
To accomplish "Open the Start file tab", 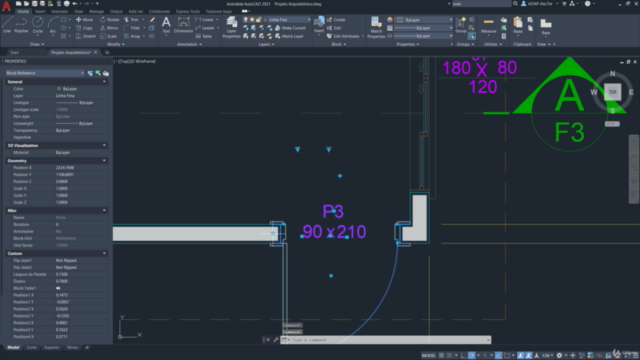I will pos(15,53).
